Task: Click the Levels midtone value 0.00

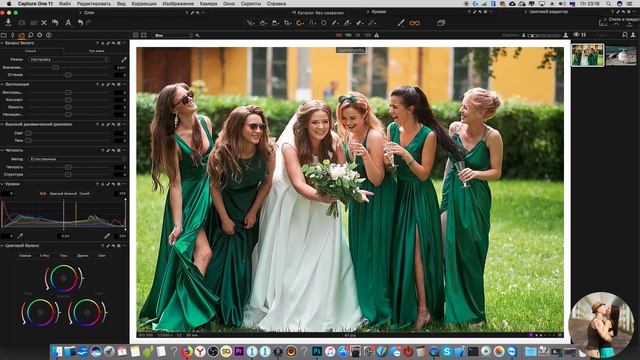Action: coord(65,236)
